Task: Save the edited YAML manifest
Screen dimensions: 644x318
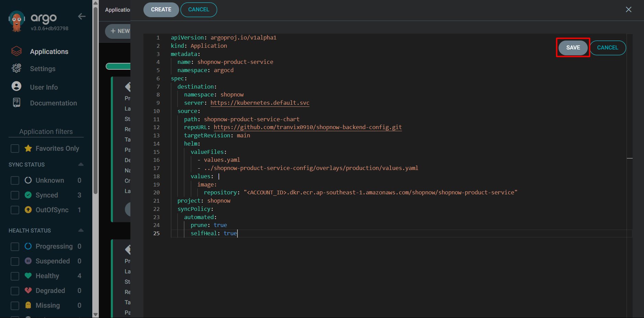Action: (573, 48)
